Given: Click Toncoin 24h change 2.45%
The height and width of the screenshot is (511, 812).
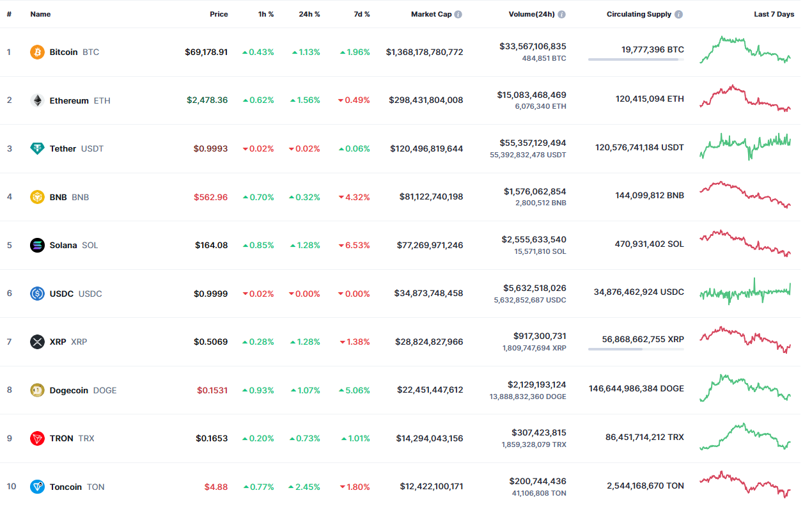Looking at the screenshot, I should tap(304, 487).
